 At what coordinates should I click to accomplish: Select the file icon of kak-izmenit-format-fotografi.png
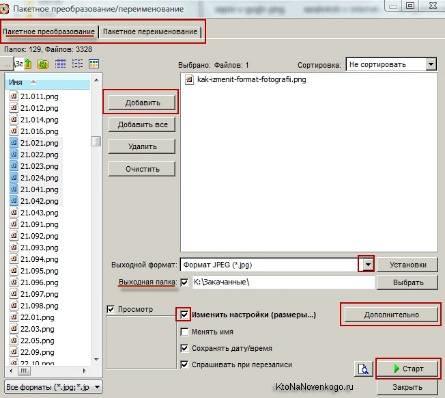(189, 80)
